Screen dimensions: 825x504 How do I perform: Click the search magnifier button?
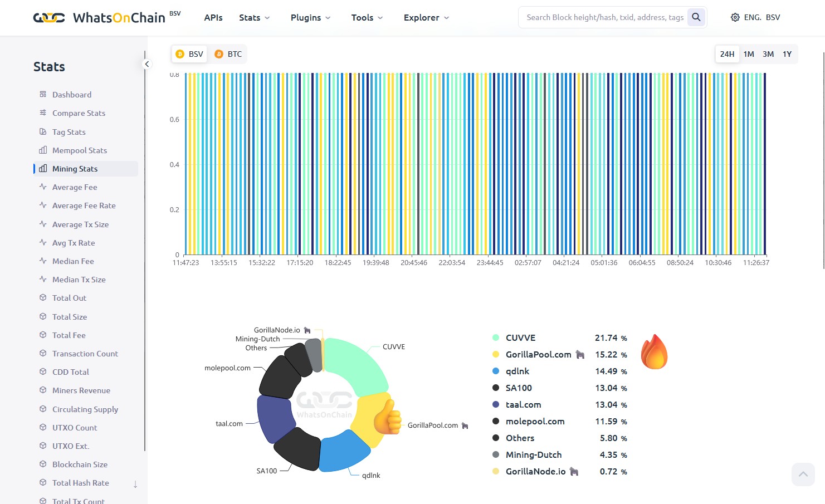(x=696, y=17)
